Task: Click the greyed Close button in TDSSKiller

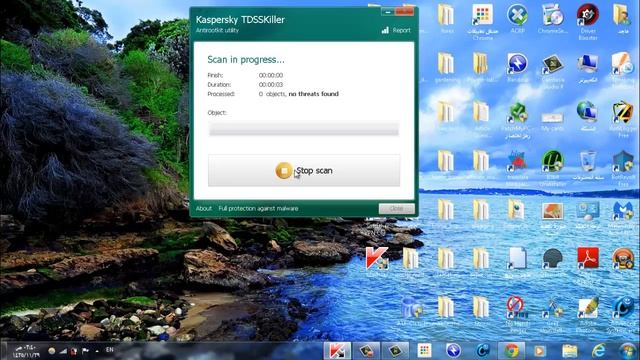Action: 396,209
